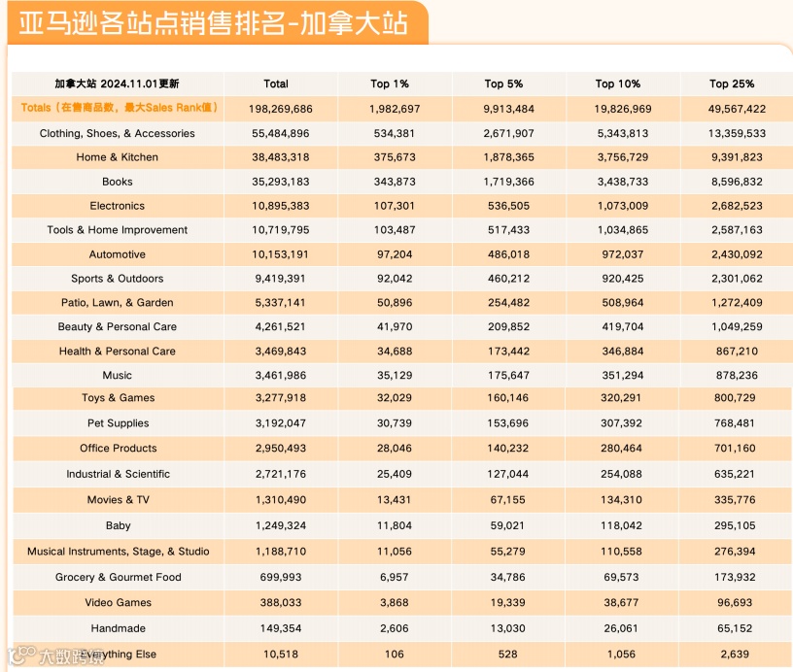Click the Top 1% column header
The height and width of the screenshot is (672, 793).
coord(390,84)
